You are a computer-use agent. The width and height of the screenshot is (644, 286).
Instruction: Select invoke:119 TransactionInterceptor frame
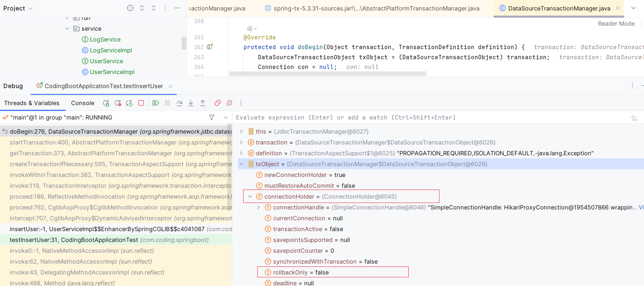click(x=116, y=186)
